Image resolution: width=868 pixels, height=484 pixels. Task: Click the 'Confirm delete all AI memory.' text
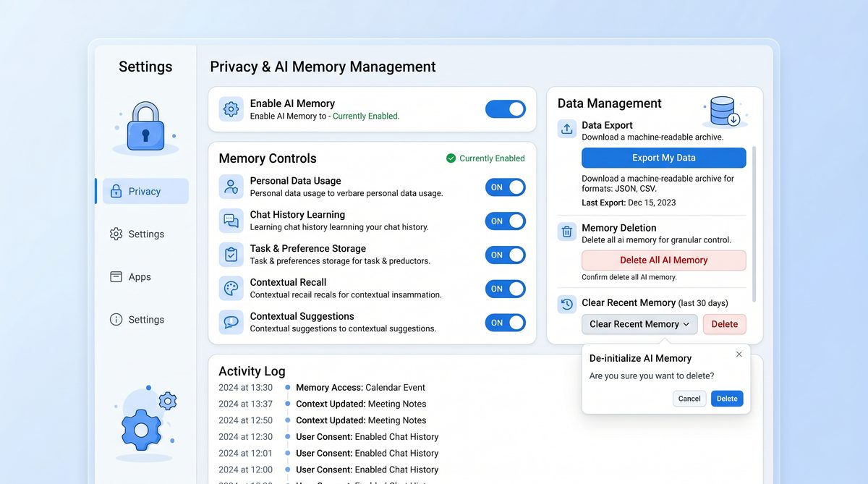[x=629, y=278]
